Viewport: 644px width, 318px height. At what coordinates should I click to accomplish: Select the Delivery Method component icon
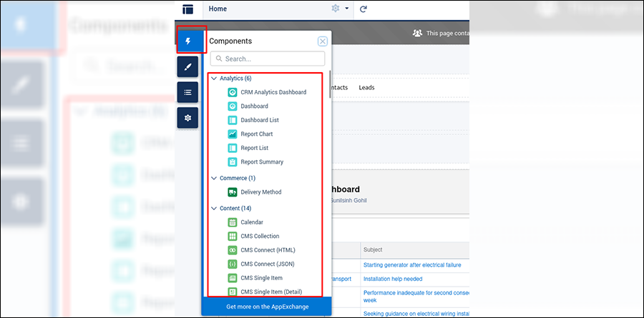tap(233, 192)
